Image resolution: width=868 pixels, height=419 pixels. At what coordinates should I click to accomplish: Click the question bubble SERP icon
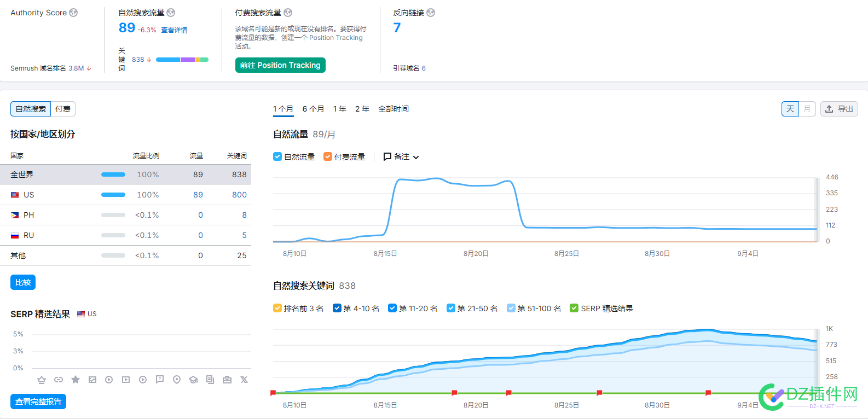point(160,380)
